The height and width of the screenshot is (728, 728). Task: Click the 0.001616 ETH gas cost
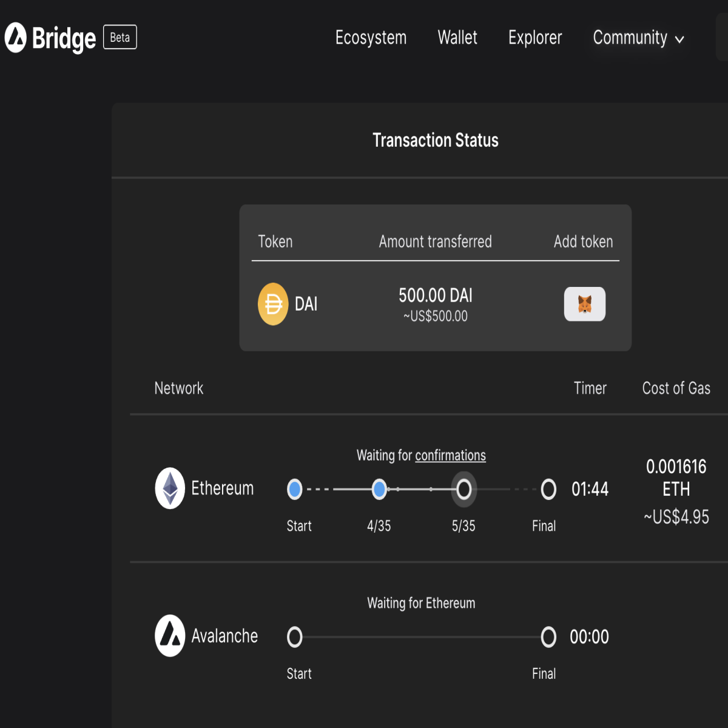676,477
